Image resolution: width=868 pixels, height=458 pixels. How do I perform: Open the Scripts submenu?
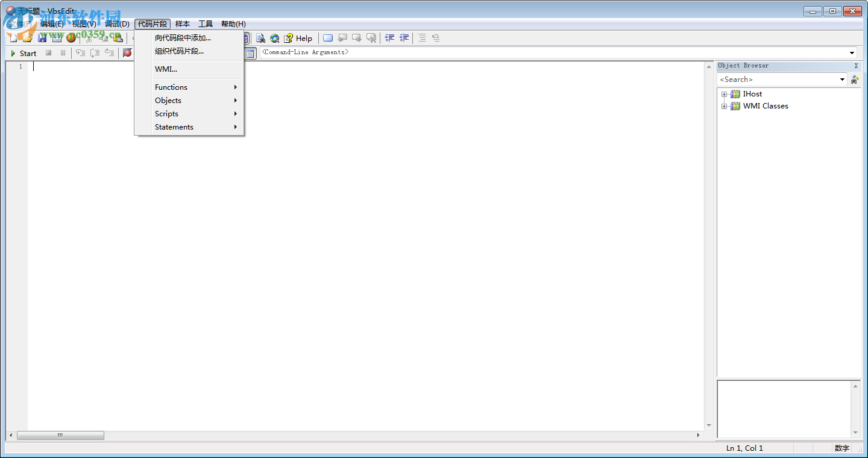tap(189, 114)
